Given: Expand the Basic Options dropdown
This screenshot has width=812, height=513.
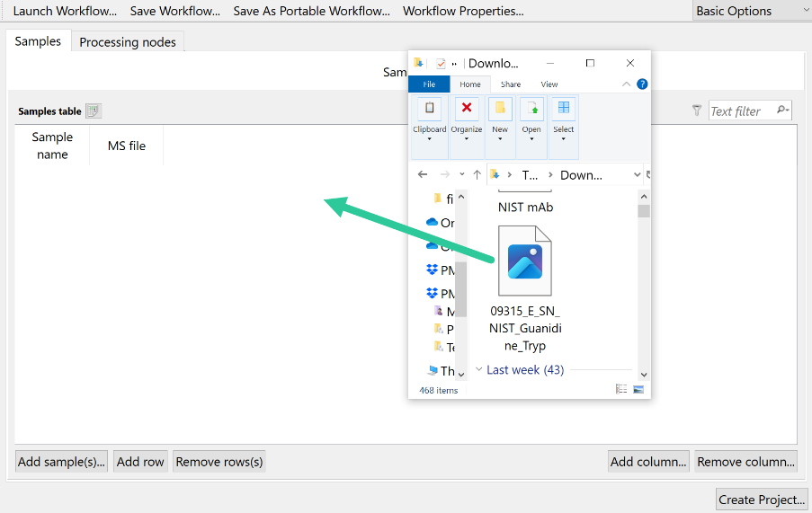Looking at the screenshot, I should (752, 11).
